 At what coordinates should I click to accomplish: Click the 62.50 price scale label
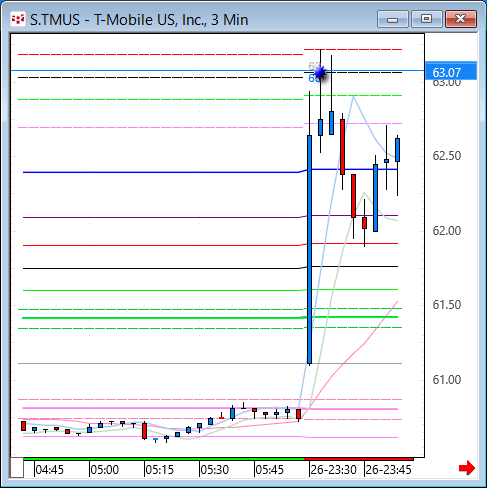(447, 156)
